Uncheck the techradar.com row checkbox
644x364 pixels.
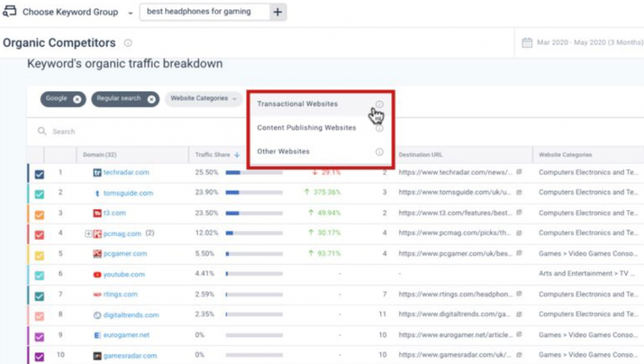coord(40,174)
